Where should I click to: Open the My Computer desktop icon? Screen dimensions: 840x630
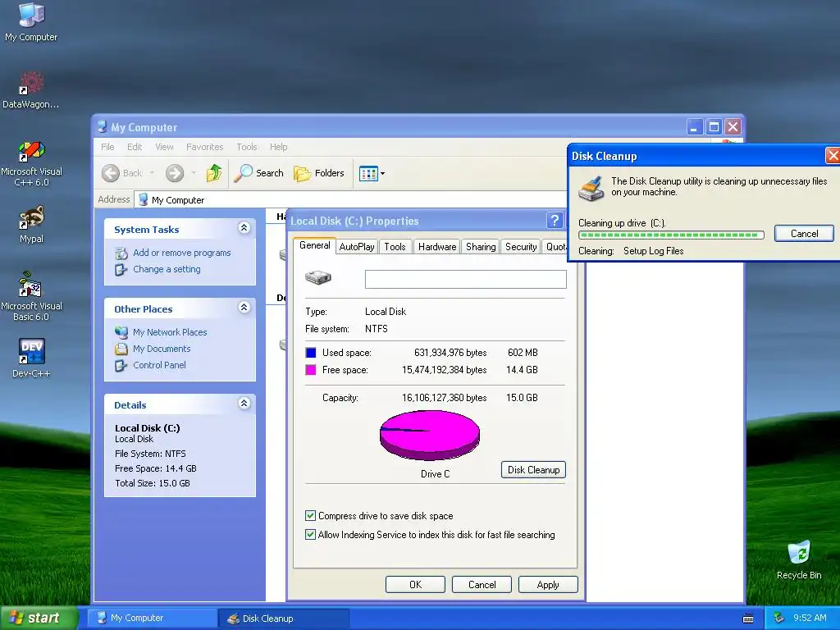point(31,22)
